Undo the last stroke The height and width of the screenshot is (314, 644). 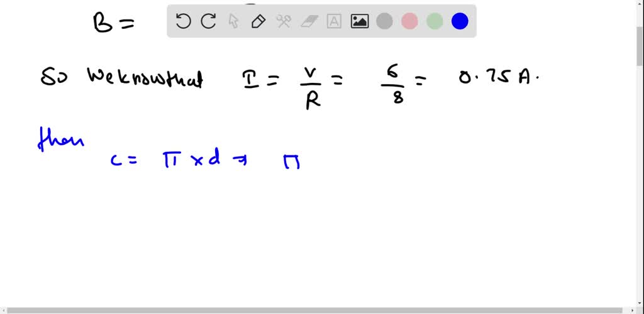[x=183, y=21]
